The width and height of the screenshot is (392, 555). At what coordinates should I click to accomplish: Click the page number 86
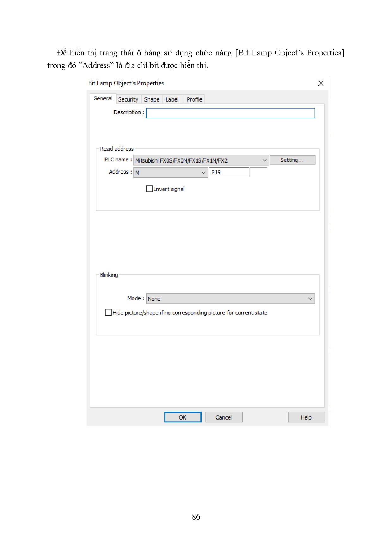pyautogui.click(x=196, y=517)
